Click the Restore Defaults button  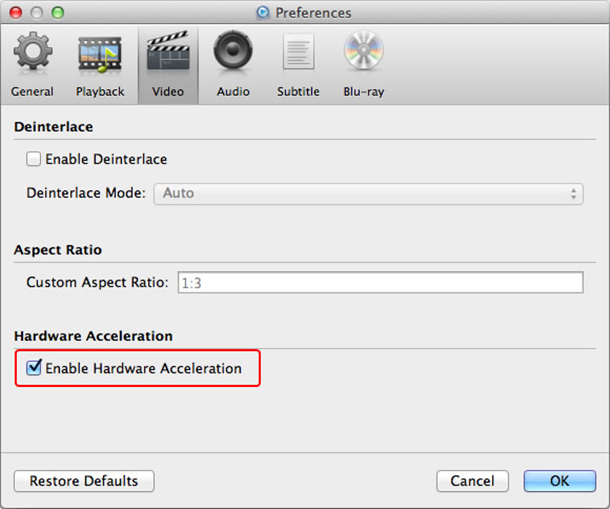(84, 481)
